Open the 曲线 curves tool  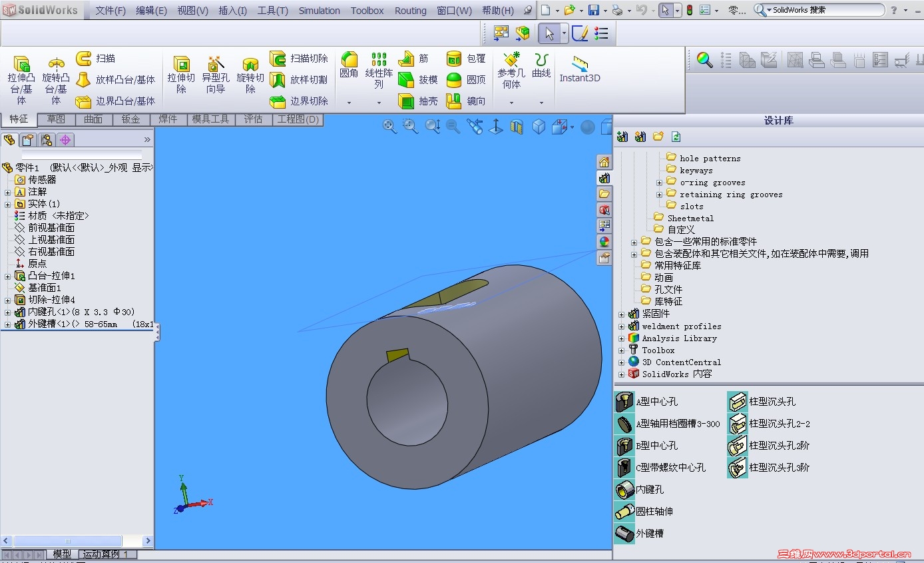point(541,65)
